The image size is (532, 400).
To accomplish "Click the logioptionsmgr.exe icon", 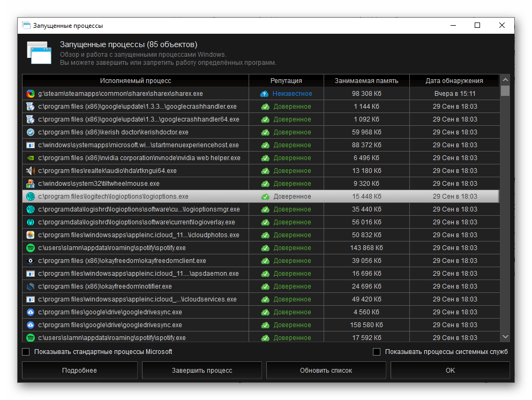I will (x=31, y=209).
